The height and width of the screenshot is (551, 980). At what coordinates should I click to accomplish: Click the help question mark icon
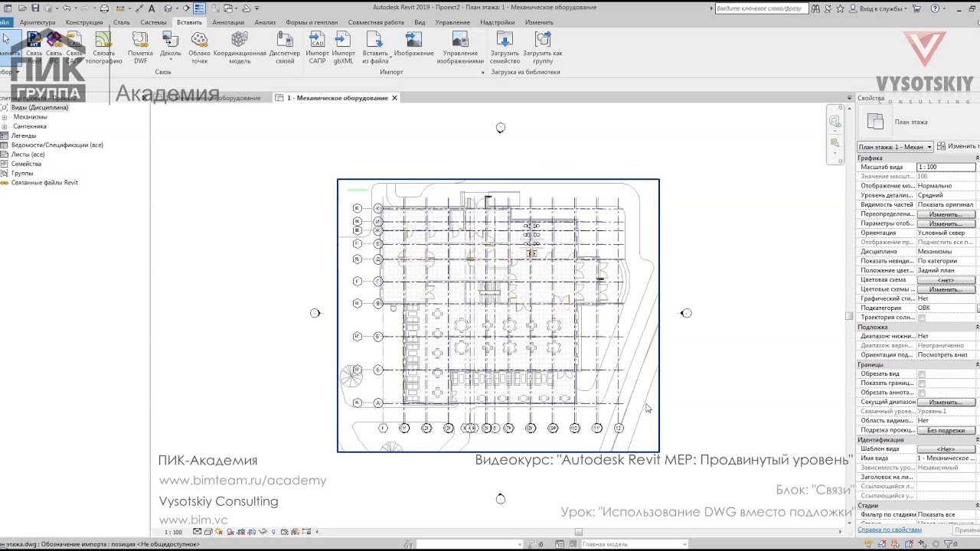(x=935, y=8)
